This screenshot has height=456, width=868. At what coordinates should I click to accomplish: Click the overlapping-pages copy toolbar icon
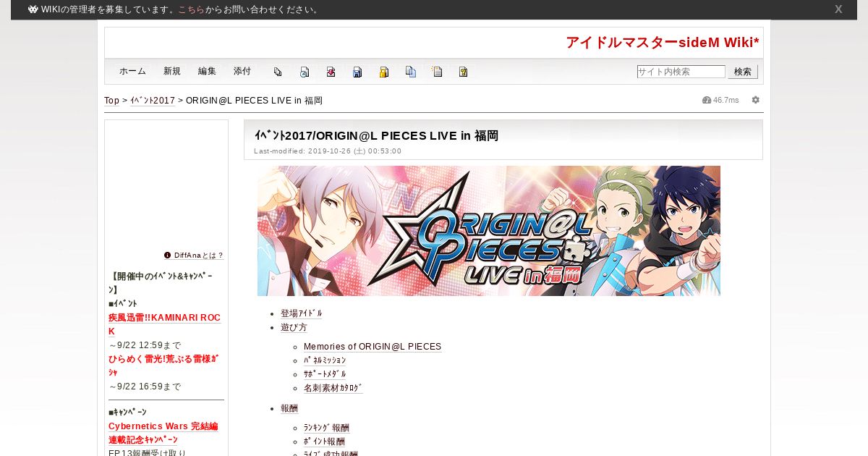click(x=278, y=72)
